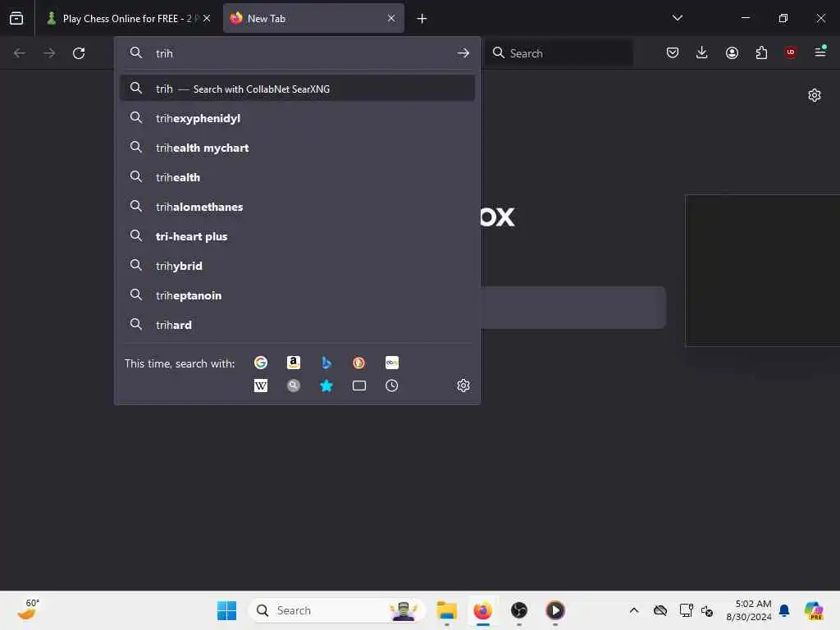Select the New Tab tab

pos(313,19)
